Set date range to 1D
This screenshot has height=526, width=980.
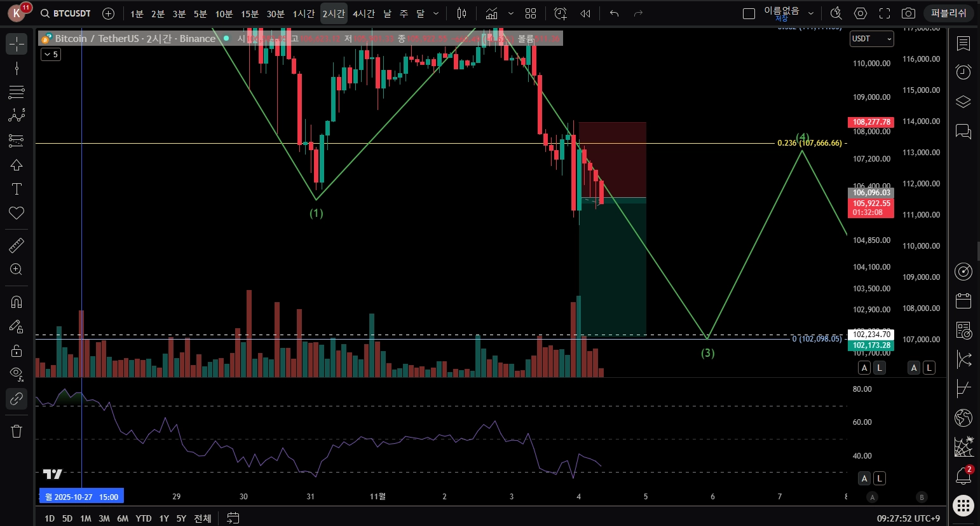pyautogui.click(x=50, y=518)
